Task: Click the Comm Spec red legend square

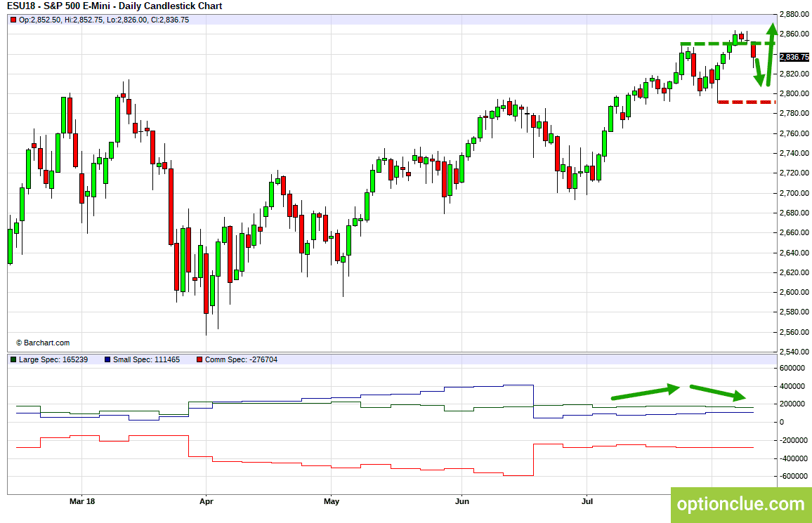Action: click(199, 359)
